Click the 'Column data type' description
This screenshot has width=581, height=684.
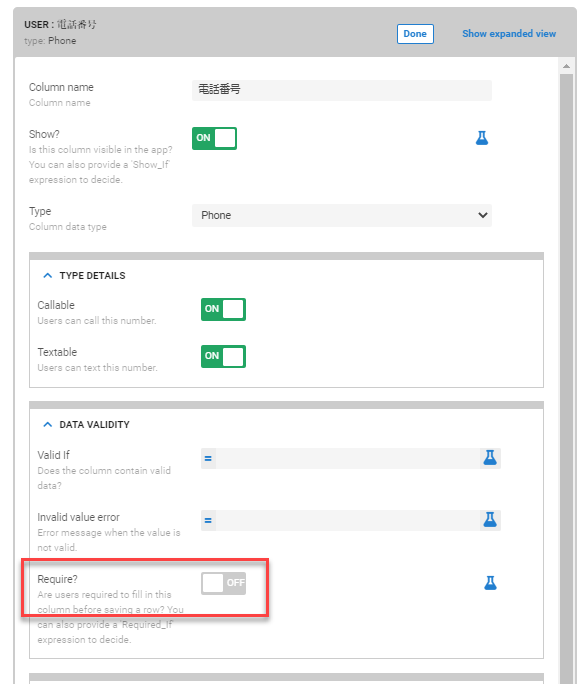(68, 227)
